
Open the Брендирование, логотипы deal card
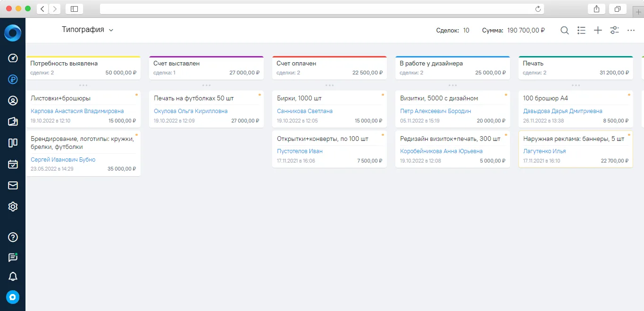[83, 154]
